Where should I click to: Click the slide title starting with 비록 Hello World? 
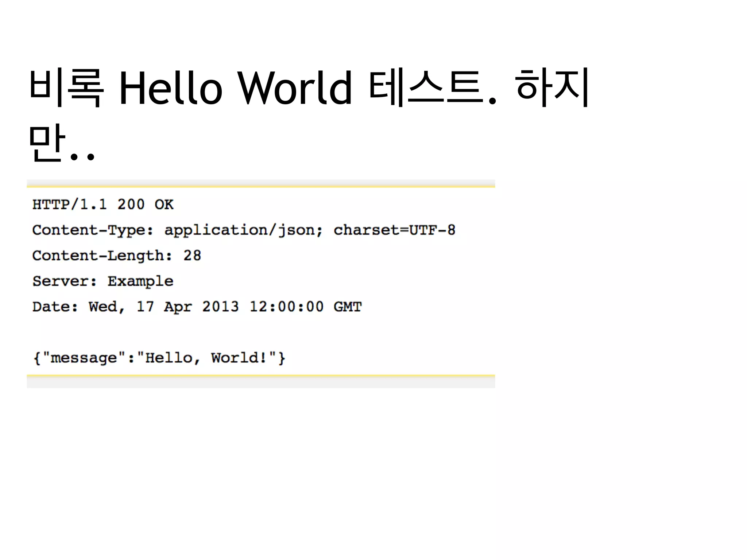(309, 114)
